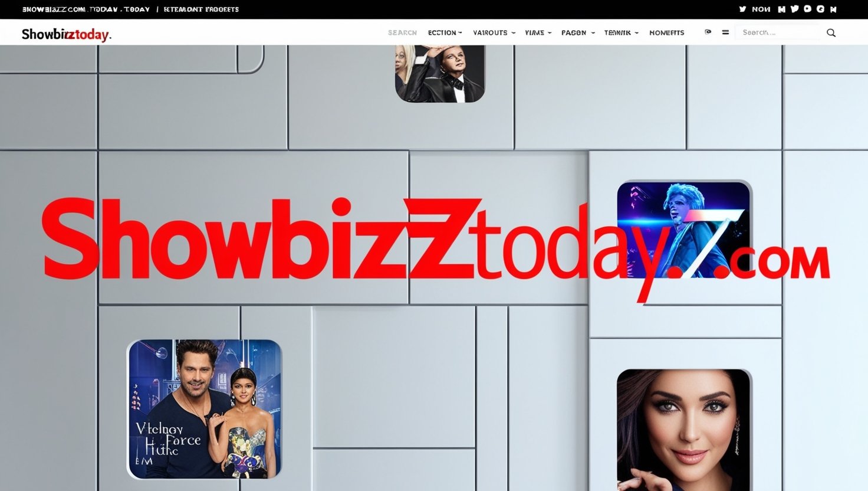The image size is (868, 491).
Task: Open the first Twitter bird icon in top bar
Action: tap(742, 9)
